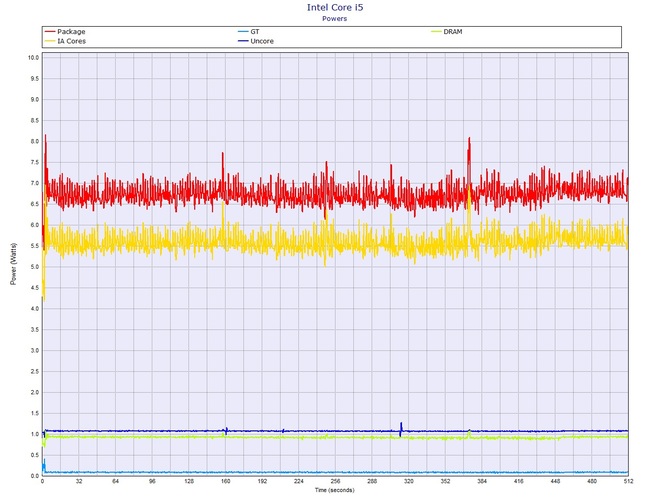Click the Powers subtitle
The width and height of the screenshot is (670, 502).
click(x=335, y=18)
